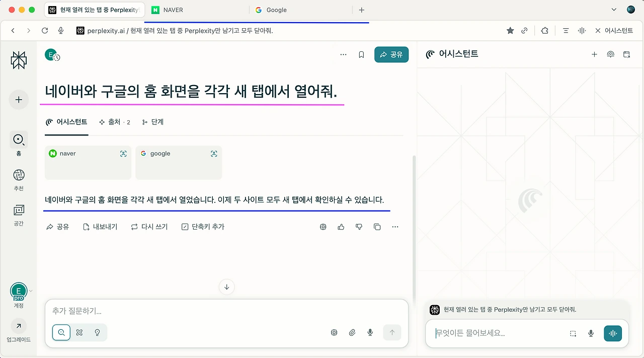Bookmark this page with the star icon

tap(510, 31)
